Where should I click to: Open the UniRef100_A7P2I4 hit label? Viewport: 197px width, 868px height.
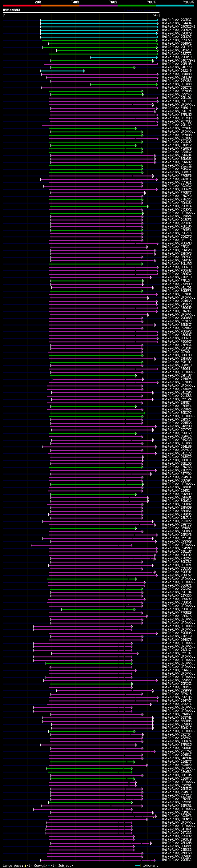[x=177, y=247]
